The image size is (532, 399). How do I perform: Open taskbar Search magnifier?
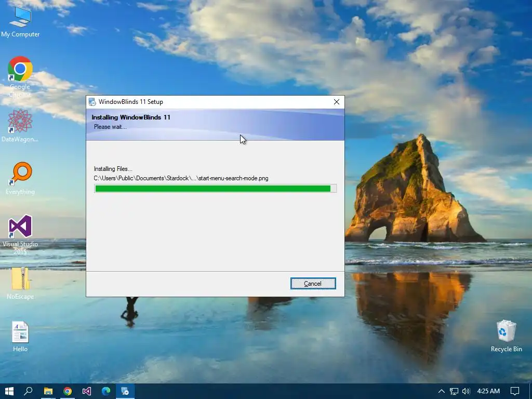(29, 391)
